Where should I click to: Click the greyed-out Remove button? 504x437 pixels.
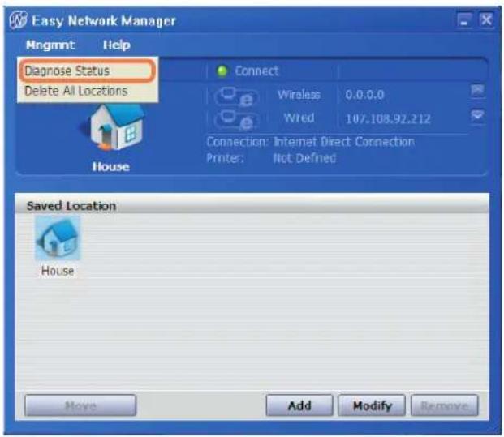[x=445, y=405]
